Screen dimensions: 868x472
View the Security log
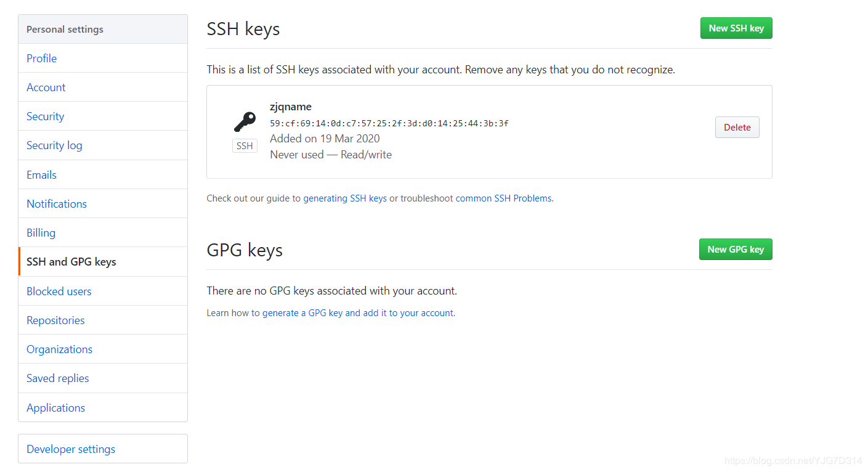tap(54, 145)
